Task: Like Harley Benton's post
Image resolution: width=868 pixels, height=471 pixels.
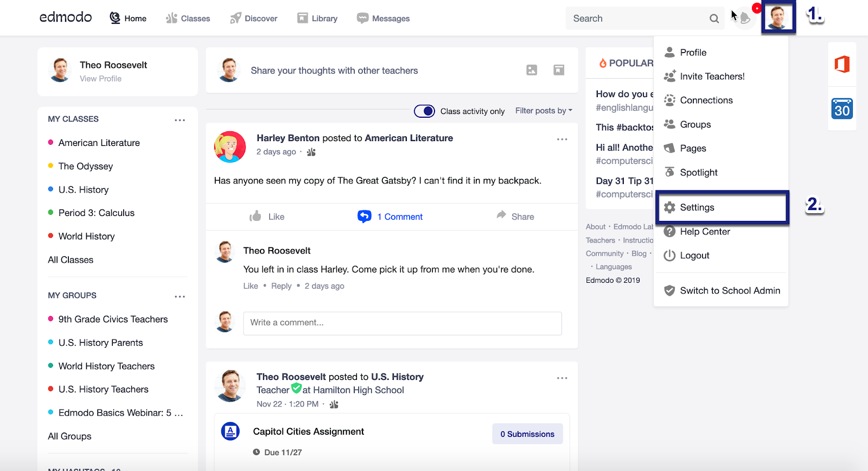Action: click(x=267, y=217)
